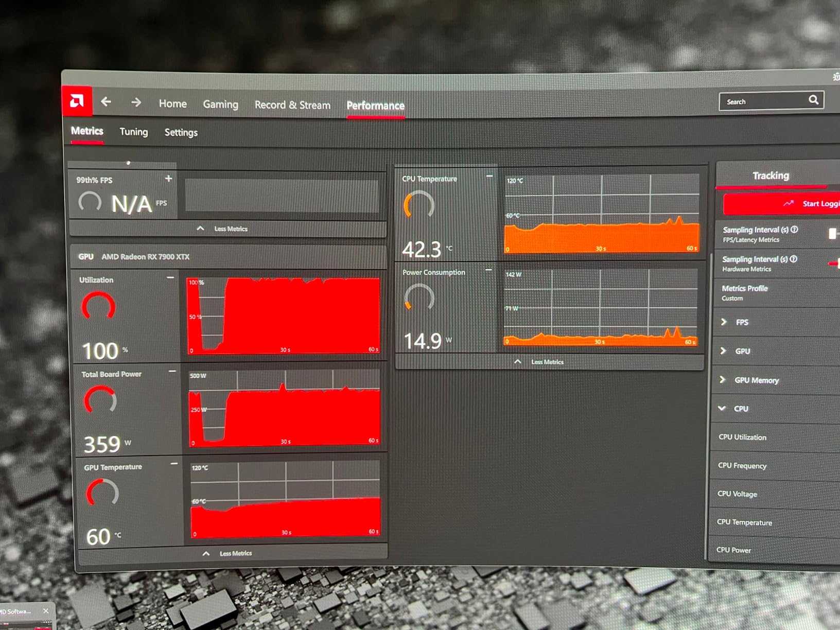The height and width of the screenshot is (630, 840).
Task: Click the AMD logo icon
Action: 77,101
